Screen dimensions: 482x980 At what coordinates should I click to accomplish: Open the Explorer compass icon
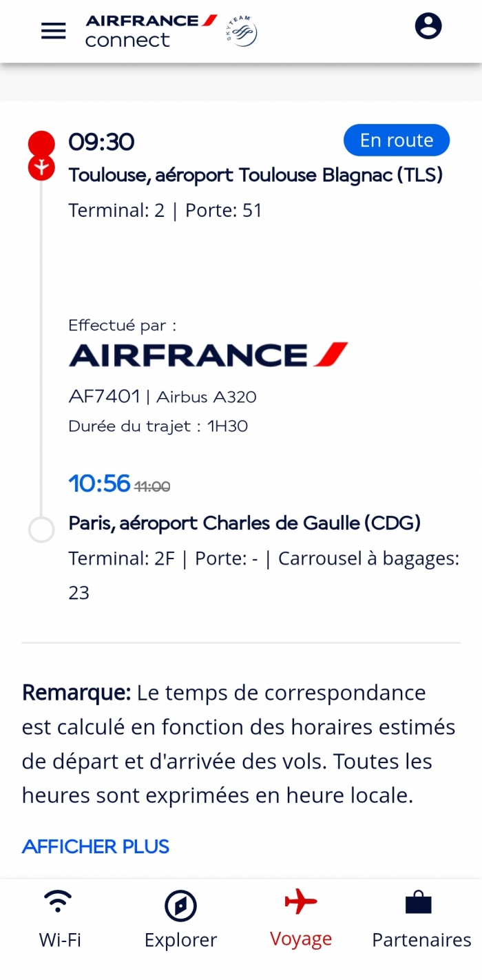tap(180, 906)
